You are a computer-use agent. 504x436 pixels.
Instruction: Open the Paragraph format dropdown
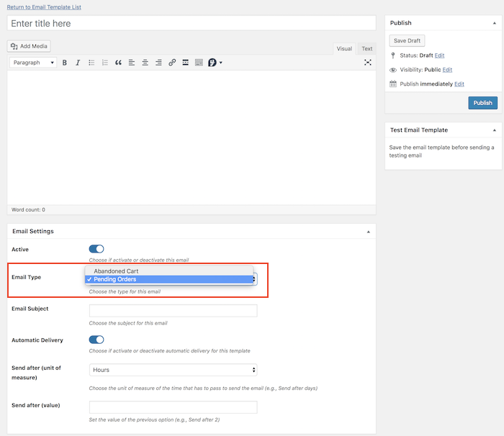tap(34, 63)
